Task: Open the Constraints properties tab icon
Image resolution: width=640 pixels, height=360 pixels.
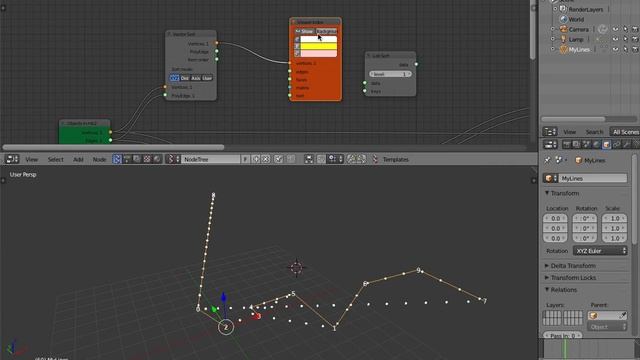Action: click(616, 144)
